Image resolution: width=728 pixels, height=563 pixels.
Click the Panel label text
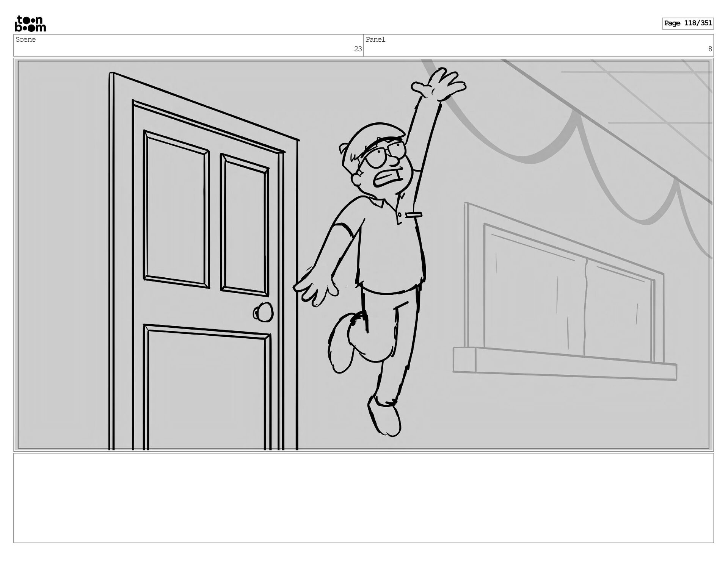click(375, 39)
